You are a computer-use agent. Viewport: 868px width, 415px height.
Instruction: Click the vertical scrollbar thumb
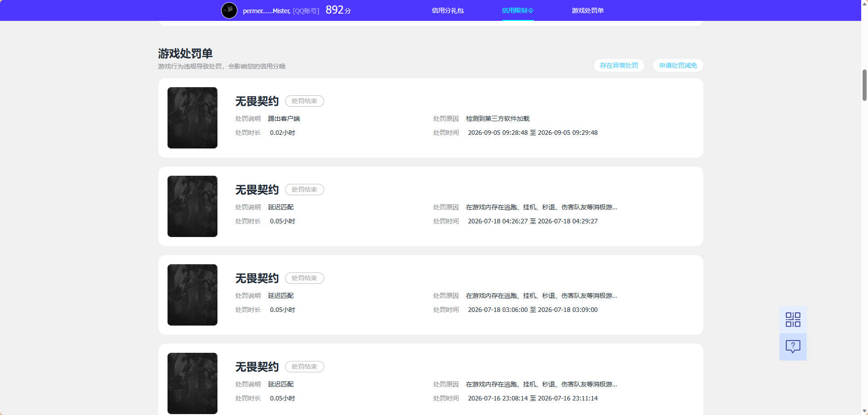[864, 85]
